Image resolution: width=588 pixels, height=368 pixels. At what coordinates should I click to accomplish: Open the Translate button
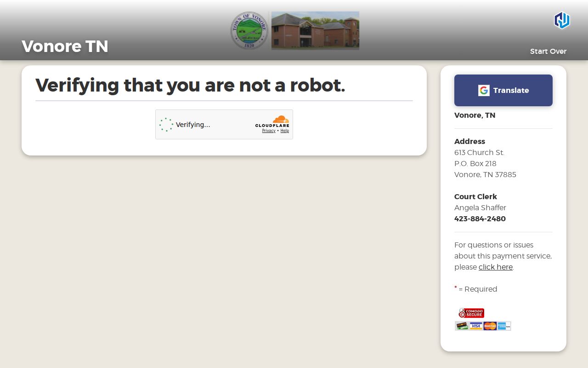click(503, 91)
